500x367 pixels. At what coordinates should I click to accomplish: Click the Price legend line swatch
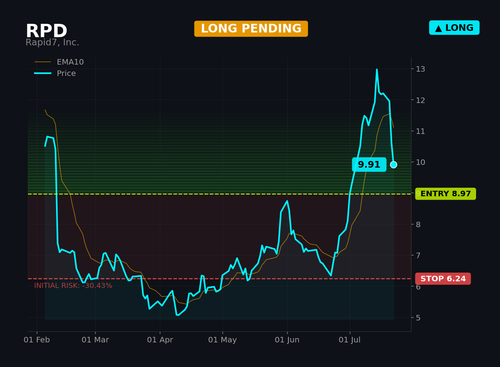pyautogui.click(x=43, y=73)
